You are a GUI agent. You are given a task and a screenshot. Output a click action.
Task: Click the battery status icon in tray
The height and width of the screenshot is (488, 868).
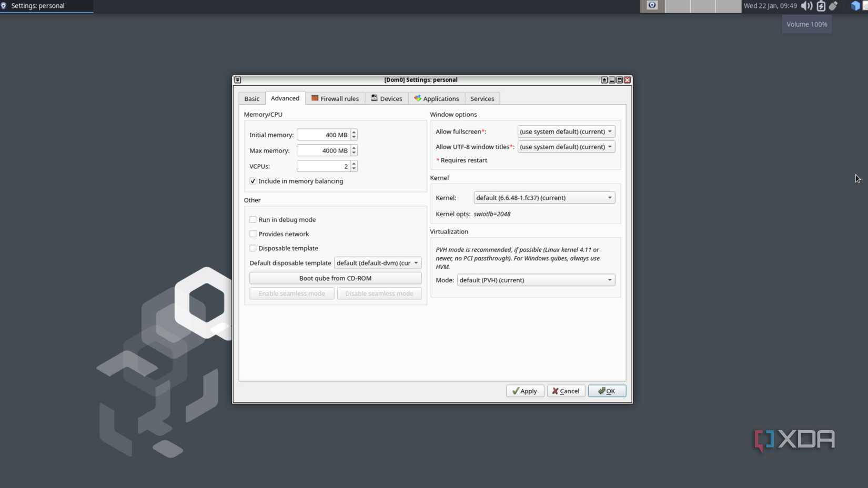point(821,6)
